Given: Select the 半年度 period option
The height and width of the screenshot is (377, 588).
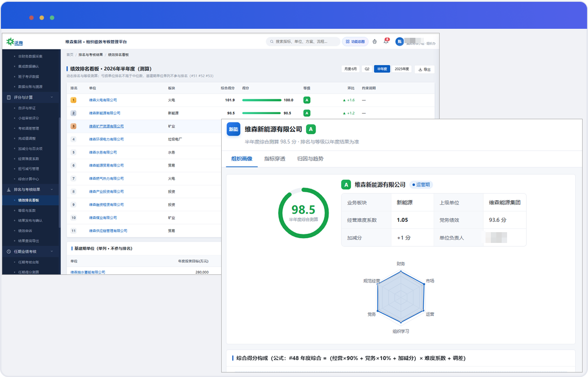Looking at the screenshot, I should click(382, 69).
